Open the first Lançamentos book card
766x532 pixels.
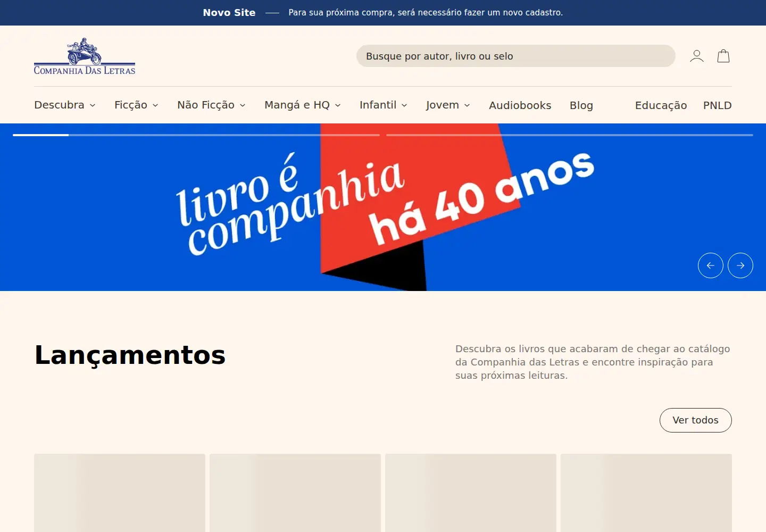tap(120, 493)
